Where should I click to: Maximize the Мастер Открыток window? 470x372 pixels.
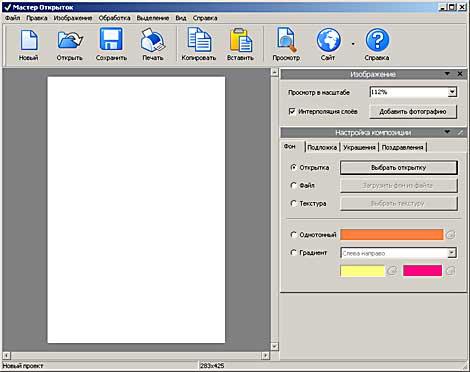coord(452,7)
